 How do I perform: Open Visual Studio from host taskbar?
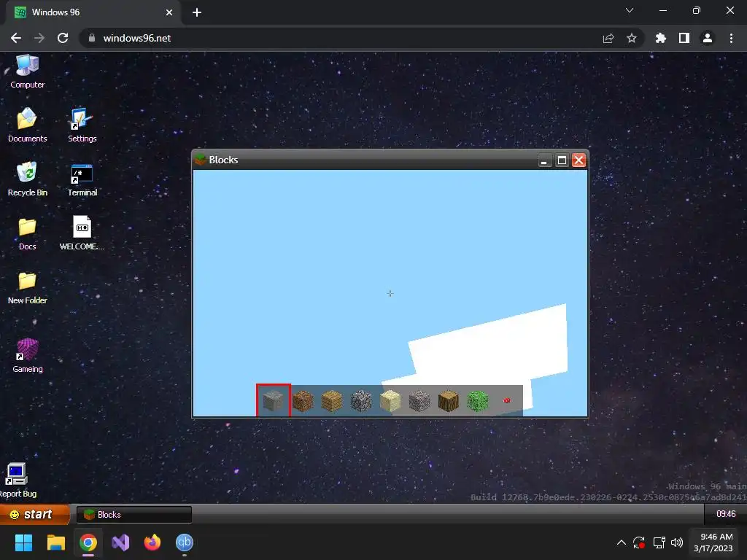120,542
